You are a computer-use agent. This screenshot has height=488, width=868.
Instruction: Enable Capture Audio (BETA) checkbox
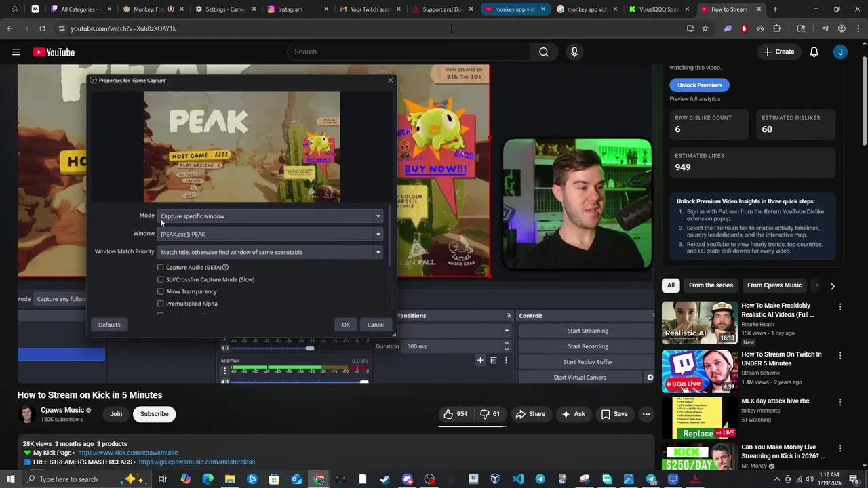pos(161,267)
